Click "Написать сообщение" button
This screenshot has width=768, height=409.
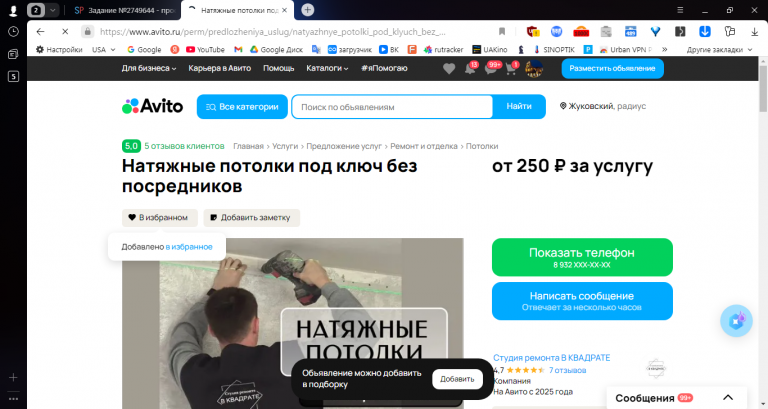(x=582, y=301)
